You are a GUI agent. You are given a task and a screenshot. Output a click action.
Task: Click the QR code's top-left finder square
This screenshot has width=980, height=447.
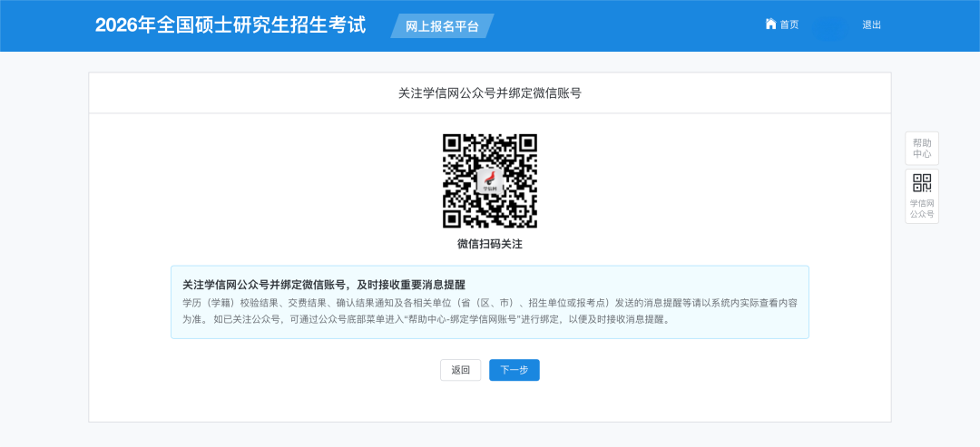pos(455,146)
